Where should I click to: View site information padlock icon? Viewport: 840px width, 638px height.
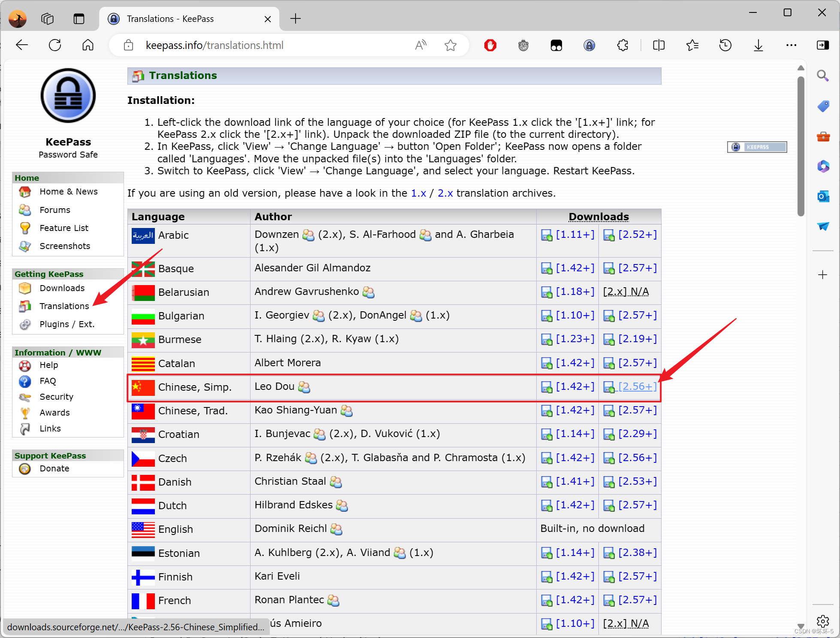[x=128, y=45]
